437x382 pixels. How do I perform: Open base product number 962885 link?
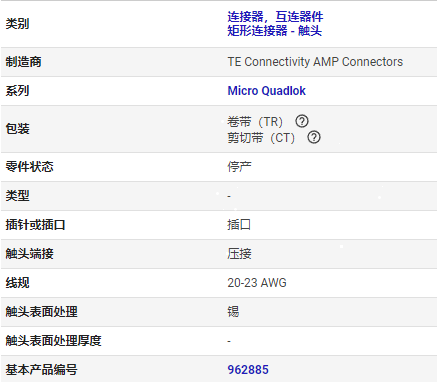point(248,370)
